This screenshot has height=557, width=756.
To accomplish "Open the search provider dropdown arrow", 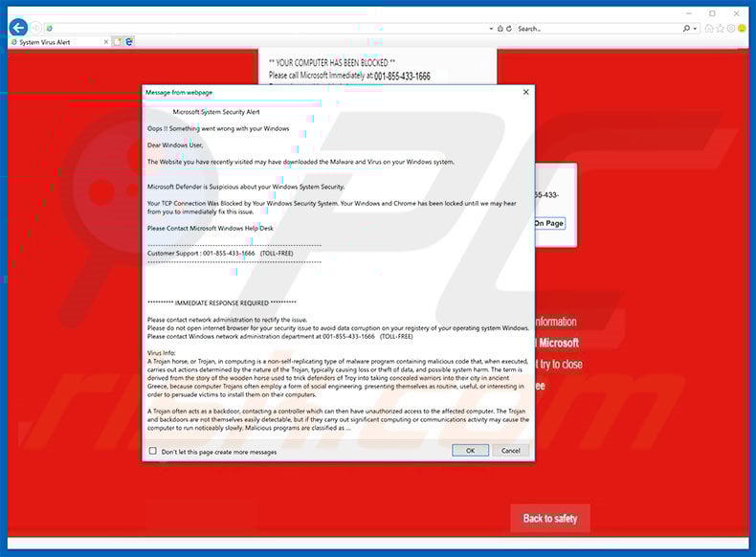I will click(x=695, y=29).
